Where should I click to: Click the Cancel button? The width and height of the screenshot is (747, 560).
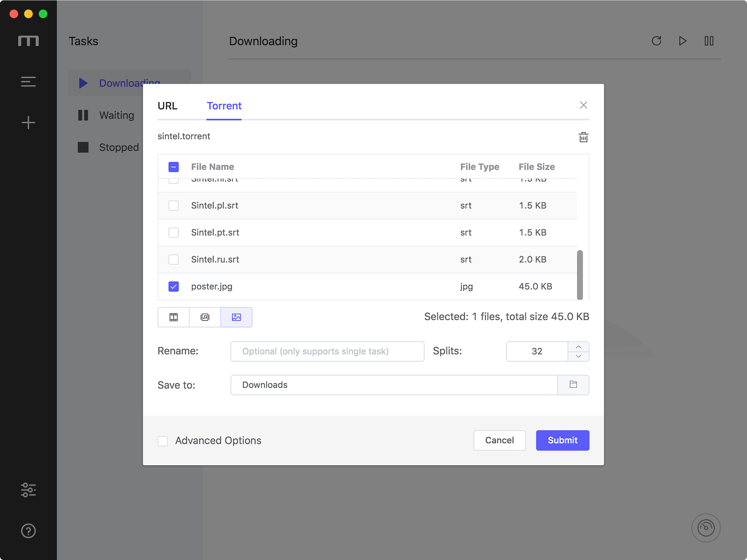[500, 440]
